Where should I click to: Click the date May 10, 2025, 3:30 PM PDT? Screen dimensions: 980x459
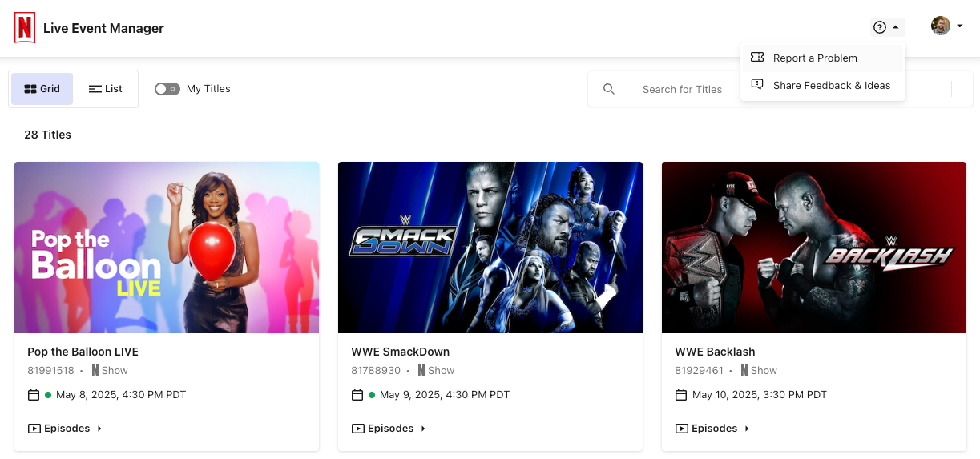(x=760, y=395)
